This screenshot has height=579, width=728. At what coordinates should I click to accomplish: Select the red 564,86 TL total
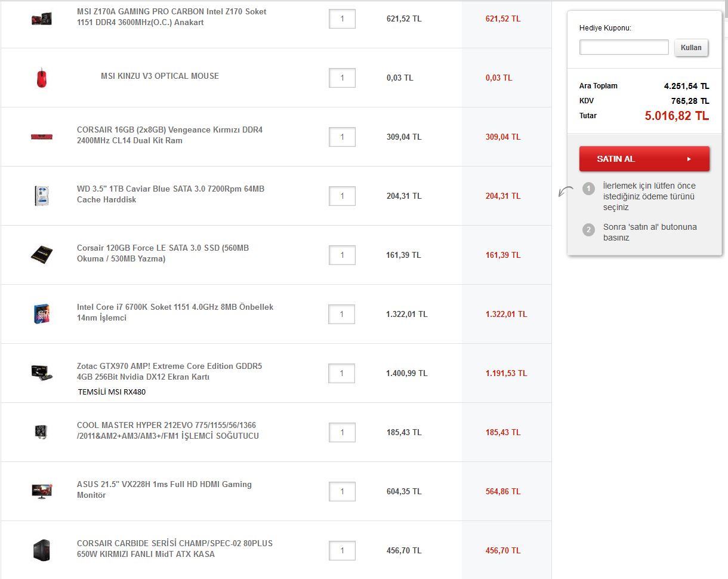pyautogui.click(x=503, y=491)
